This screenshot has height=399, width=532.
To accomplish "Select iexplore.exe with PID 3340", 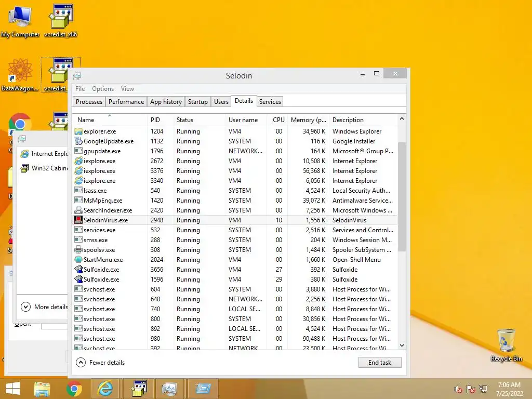I will (x=235, y=181).
